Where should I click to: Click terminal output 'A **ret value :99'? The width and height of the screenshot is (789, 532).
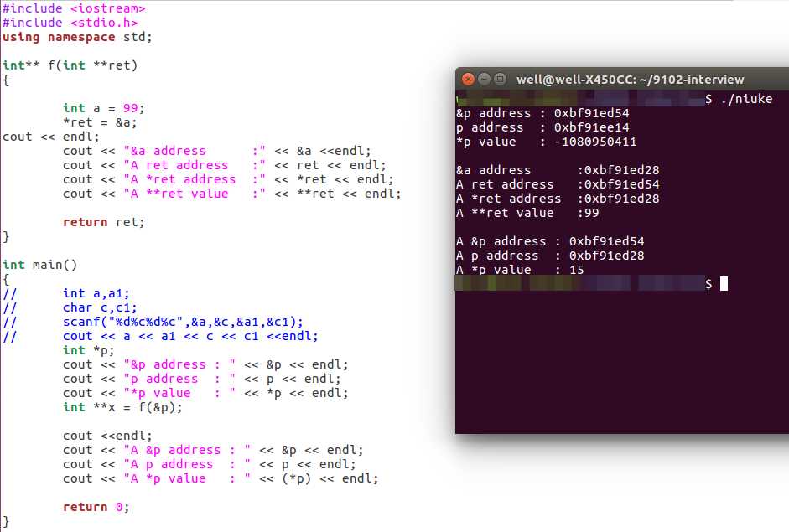[528, 213]
